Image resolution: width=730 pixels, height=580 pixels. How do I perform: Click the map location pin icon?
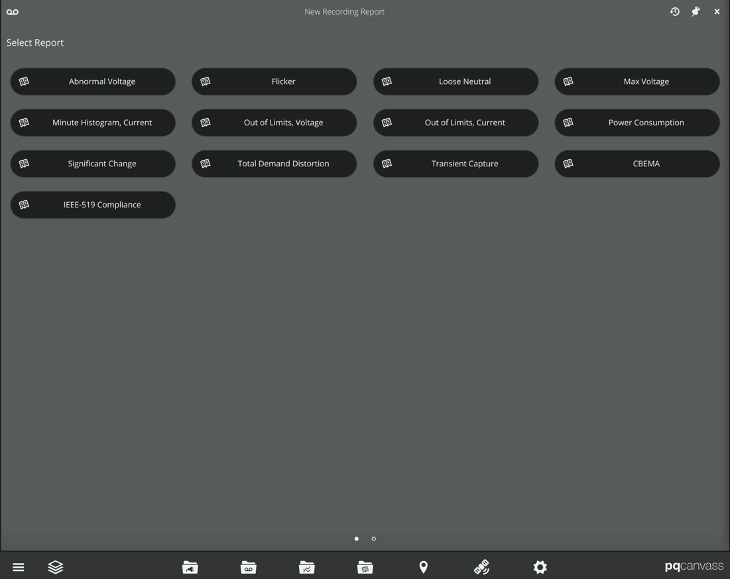point(423,567)
